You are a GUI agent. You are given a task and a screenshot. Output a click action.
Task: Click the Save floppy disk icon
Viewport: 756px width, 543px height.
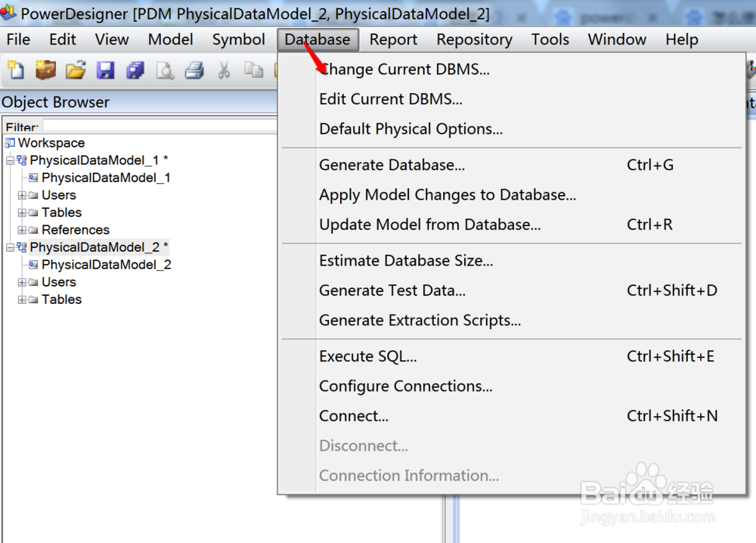(x=106, y=70)
